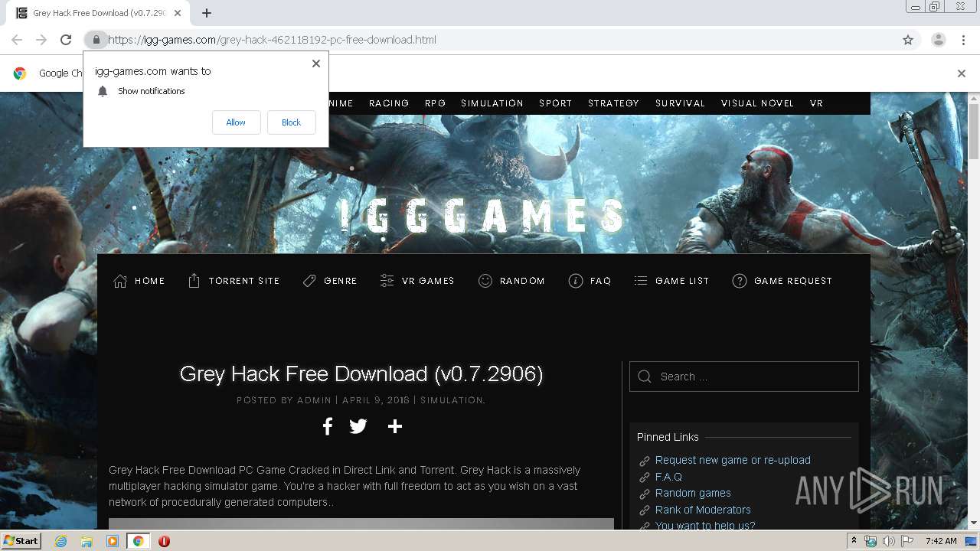Open TORRENT SITE link

point(244,281)
